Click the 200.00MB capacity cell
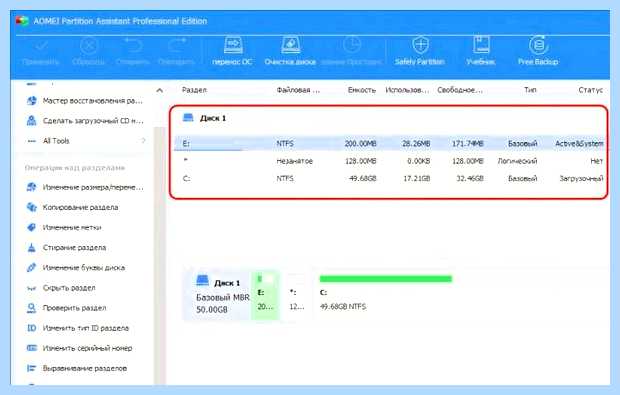 (360, 144)
